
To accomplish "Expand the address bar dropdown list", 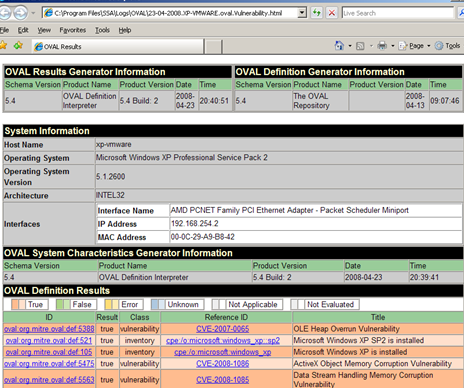I will coord(302,13).
